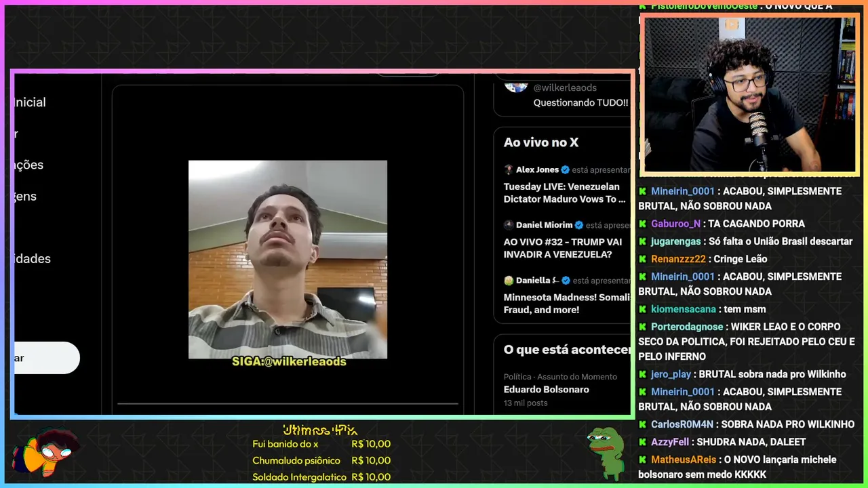Open Daniella profile avatar
This screenshot has width=868, height=488.
click(x=509, y=280)
